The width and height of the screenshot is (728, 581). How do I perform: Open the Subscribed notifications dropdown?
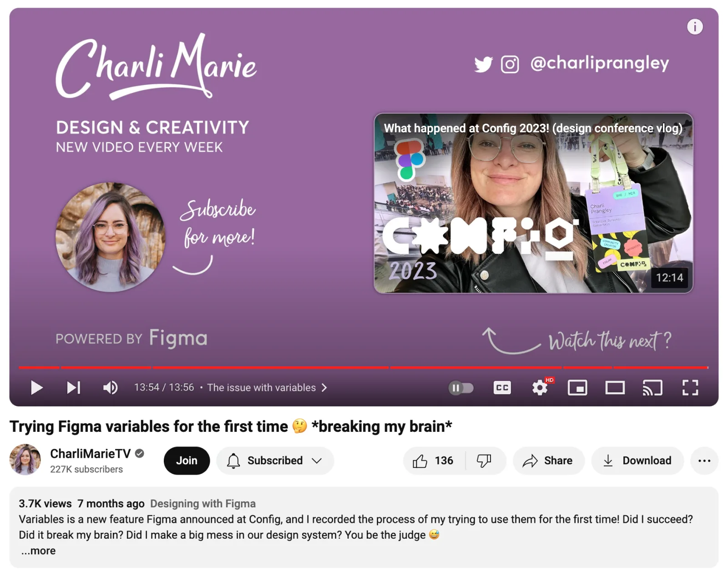[x=275, y=461]
